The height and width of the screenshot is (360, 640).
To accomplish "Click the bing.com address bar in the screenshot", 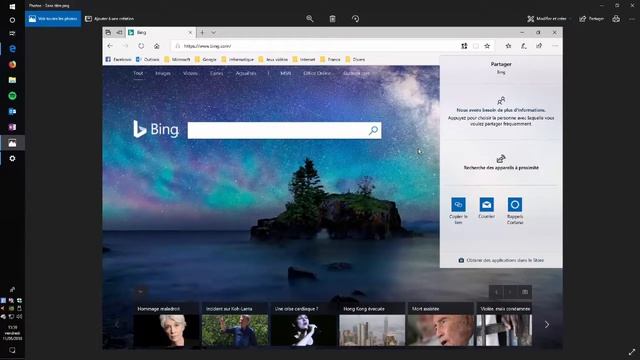I will tap(314, 46).
